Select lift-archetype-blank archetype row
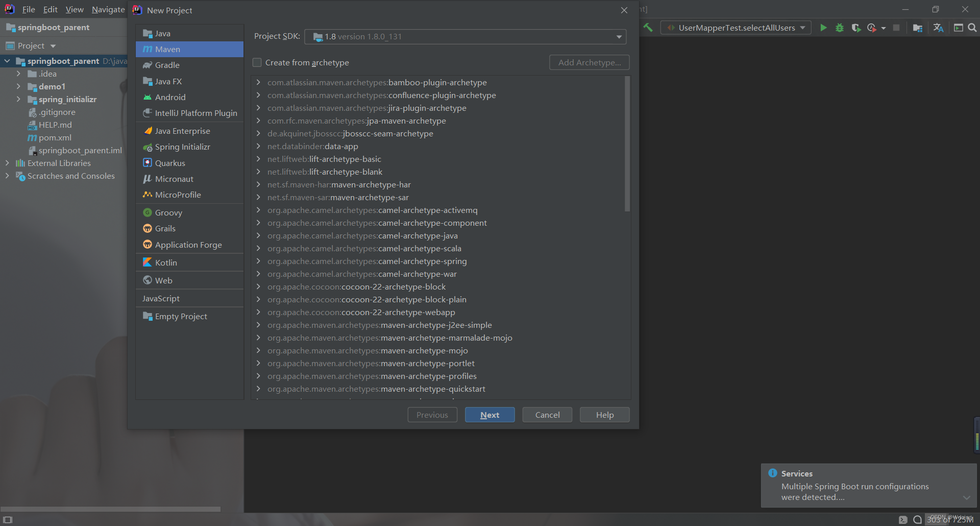 [439, 172]
